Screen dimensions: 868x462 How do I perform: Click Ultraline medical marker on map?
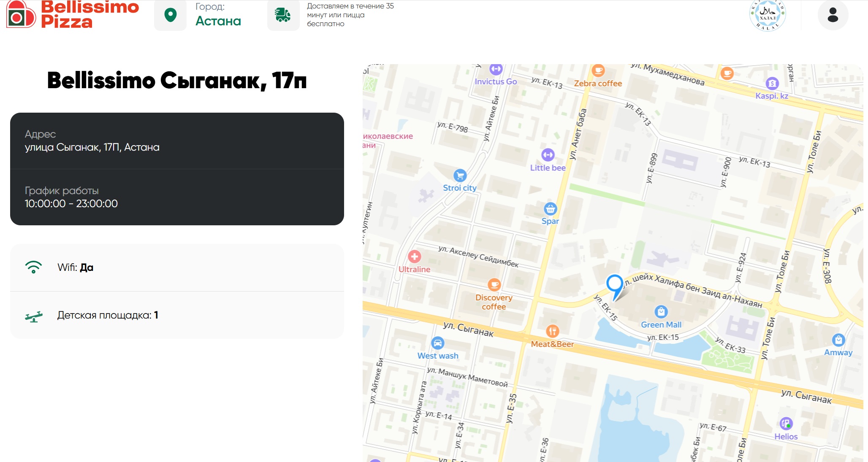coord(415,257)
